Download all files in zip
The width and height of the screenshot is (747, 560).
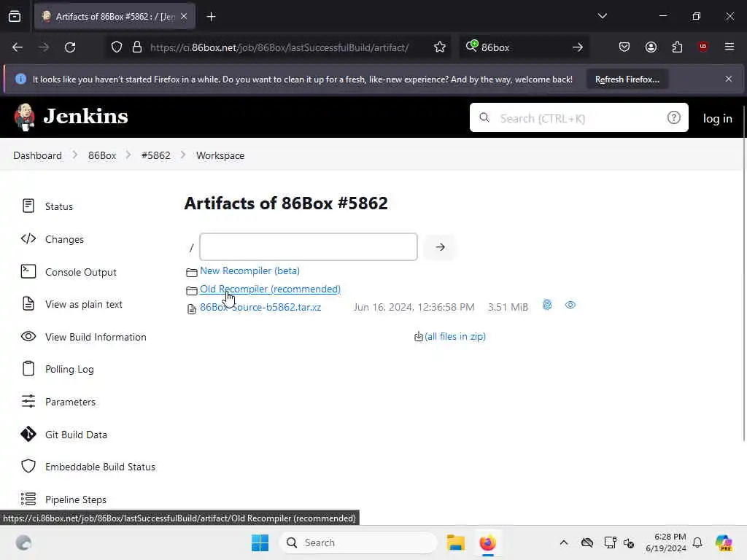[455, 336]
